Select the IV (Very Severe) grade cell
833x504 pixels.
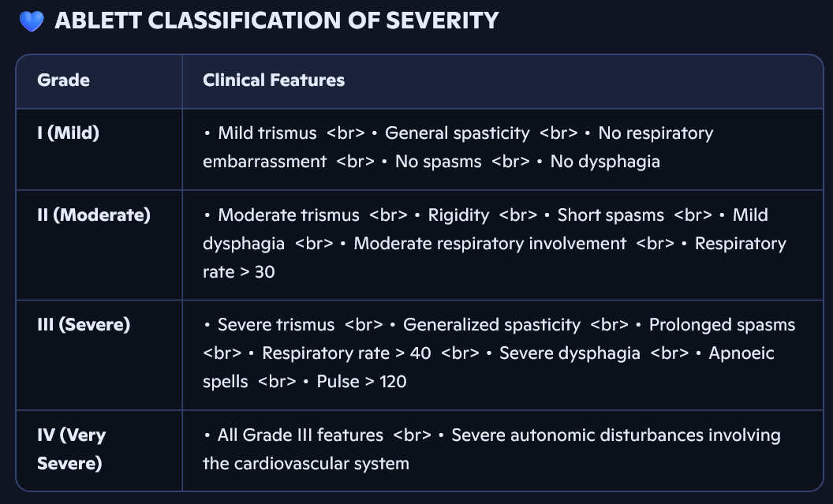pos(71,449)
